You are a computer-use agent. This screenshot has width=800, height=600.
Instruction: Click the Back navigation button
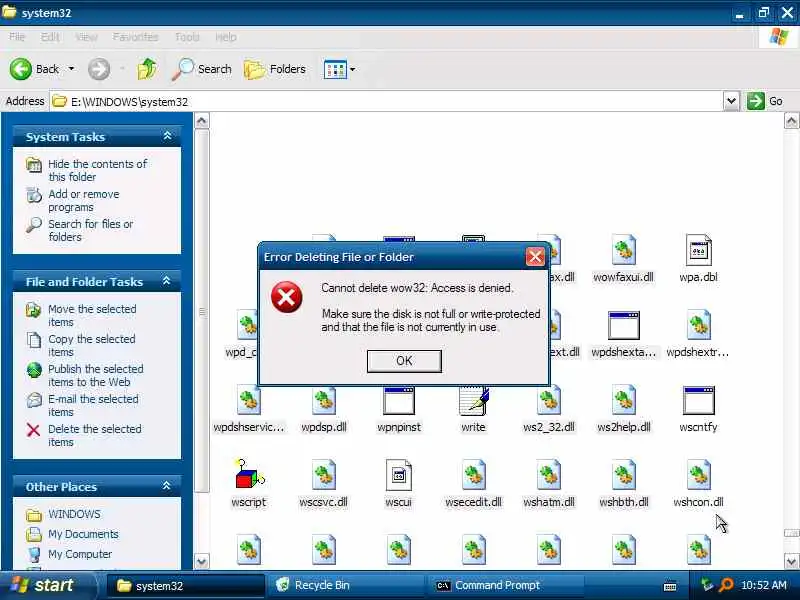(x=34, y=69)
